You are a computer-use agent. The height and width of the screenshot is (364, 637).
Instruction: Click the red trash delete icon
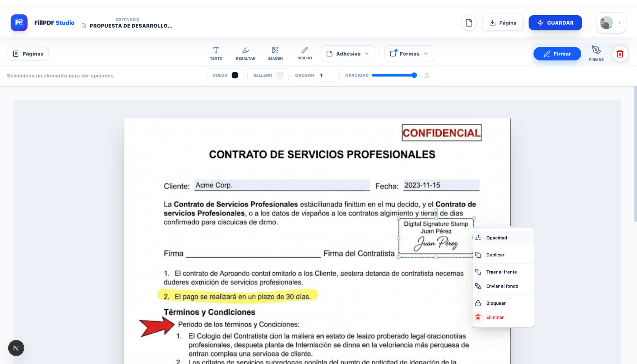click(x=619, y=53)
